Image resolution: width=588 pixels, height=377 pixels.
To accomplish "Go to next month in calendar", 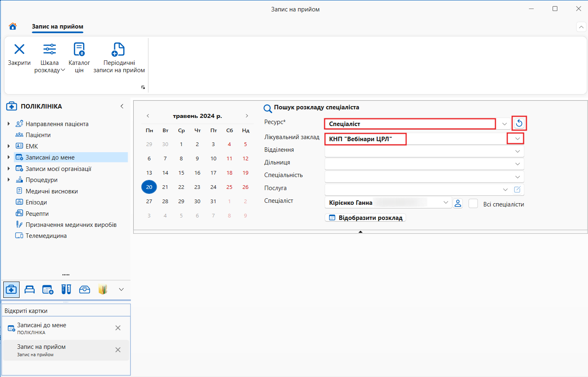I will click(x=247, y=116).
